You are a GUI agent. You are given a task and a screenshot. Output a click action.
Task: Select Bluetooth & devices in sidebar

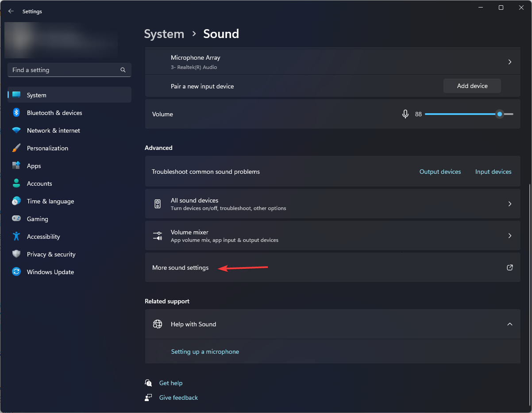point(69,113)
